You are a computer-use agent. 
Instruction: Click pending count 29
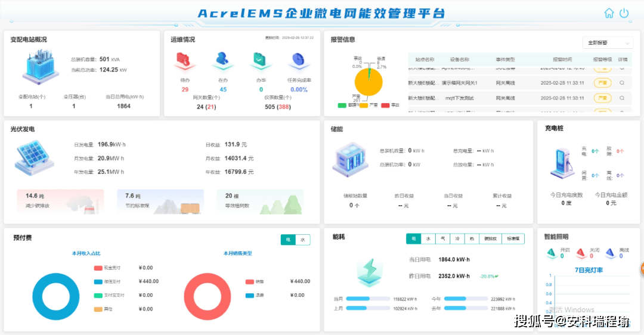click(x=185, y=89)
